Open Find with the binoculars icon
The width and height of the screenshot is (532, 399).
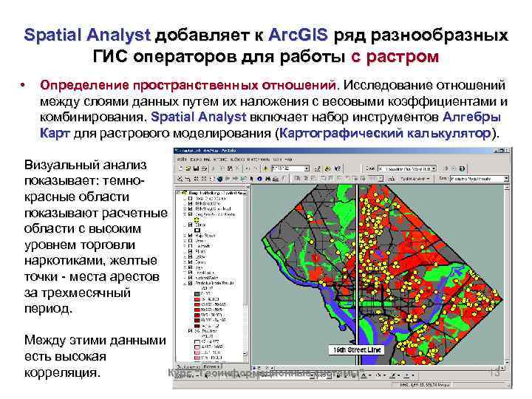coord(267,179)
